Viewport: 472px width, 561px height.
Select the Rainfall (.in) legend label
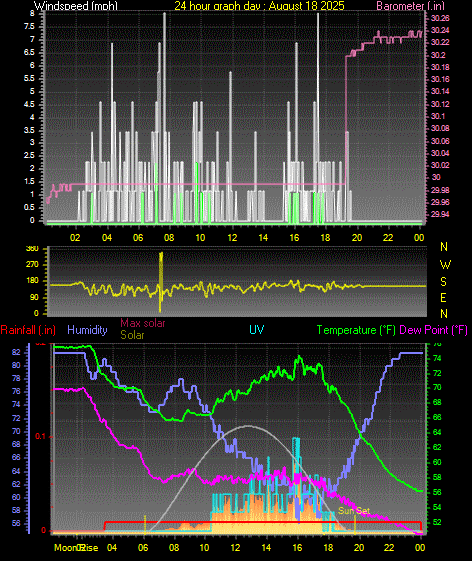point(28,330)
